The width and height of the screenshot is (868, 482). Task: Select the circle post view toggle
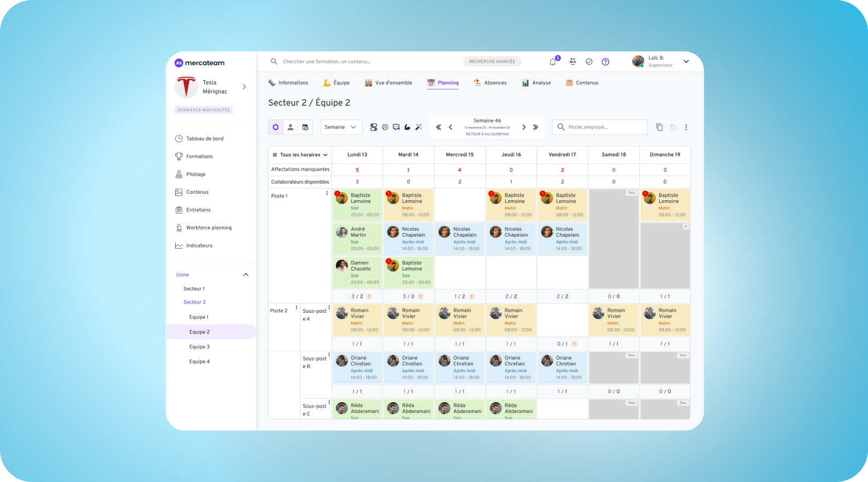(275, 127)
